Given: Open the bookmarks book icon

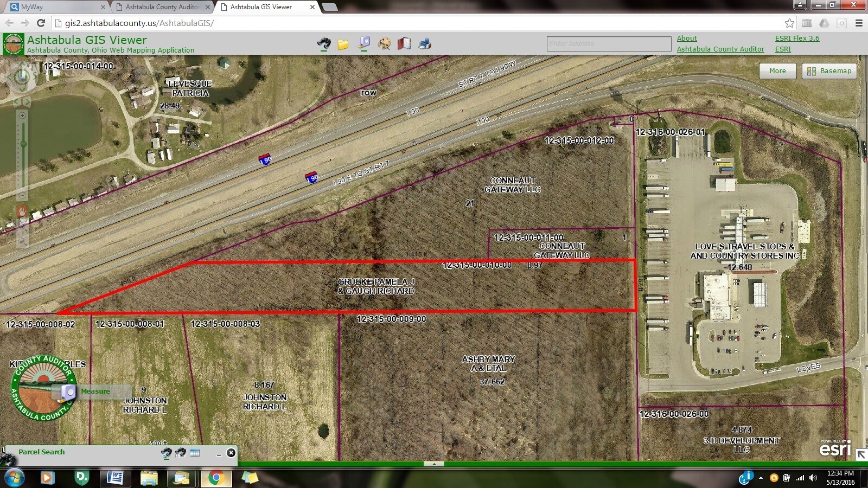Looking at the screenshot, I should coord(405,43).
